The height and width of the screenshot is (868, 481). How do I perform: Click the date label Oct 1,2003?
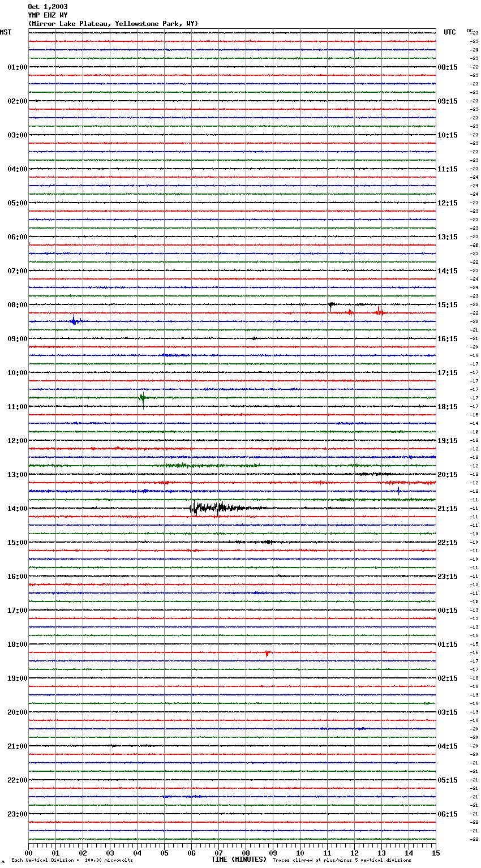[48, 7]
